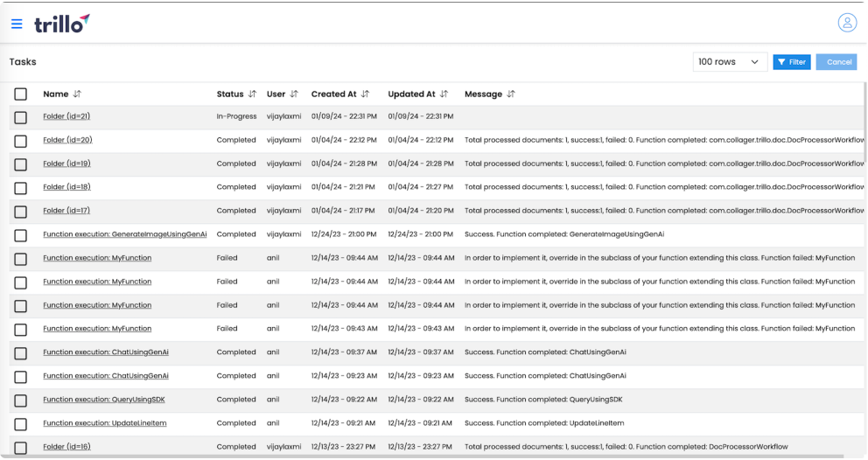Viewport: 868px width, 460px height.
Task: Sort by Name column arrows
Action: (77, 94)
